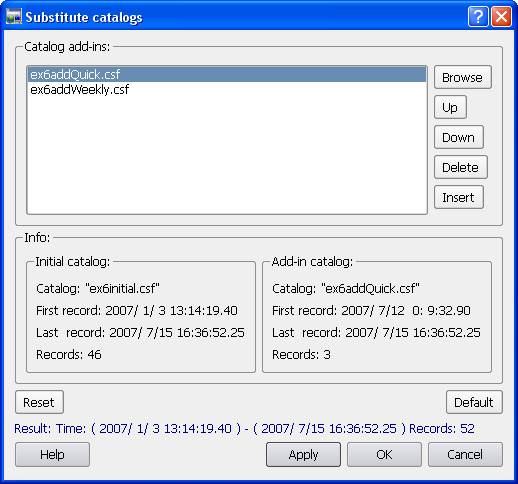Move selected catalog Down
Screen dimensions: 518x484
click(459, 137)
